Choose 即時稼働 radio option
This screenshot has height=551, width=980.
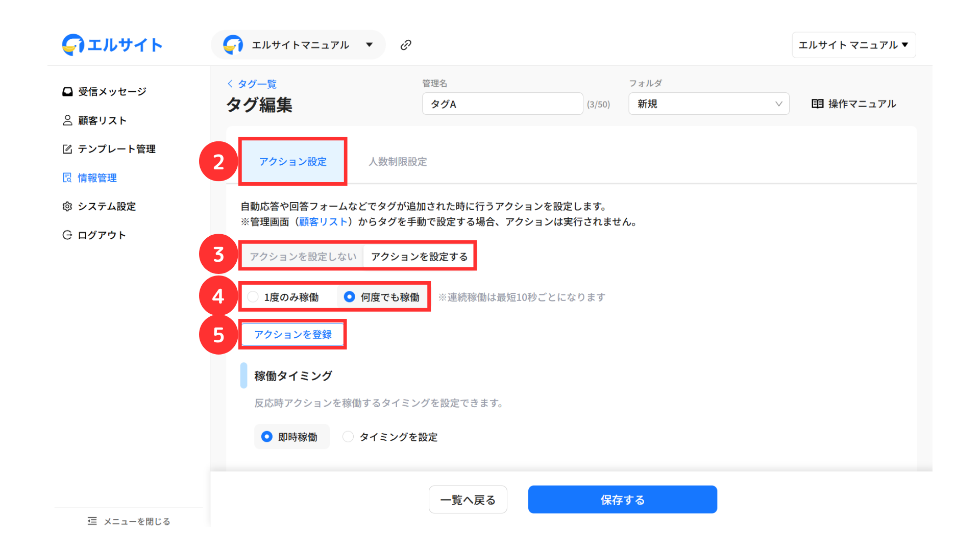[267, 437]
